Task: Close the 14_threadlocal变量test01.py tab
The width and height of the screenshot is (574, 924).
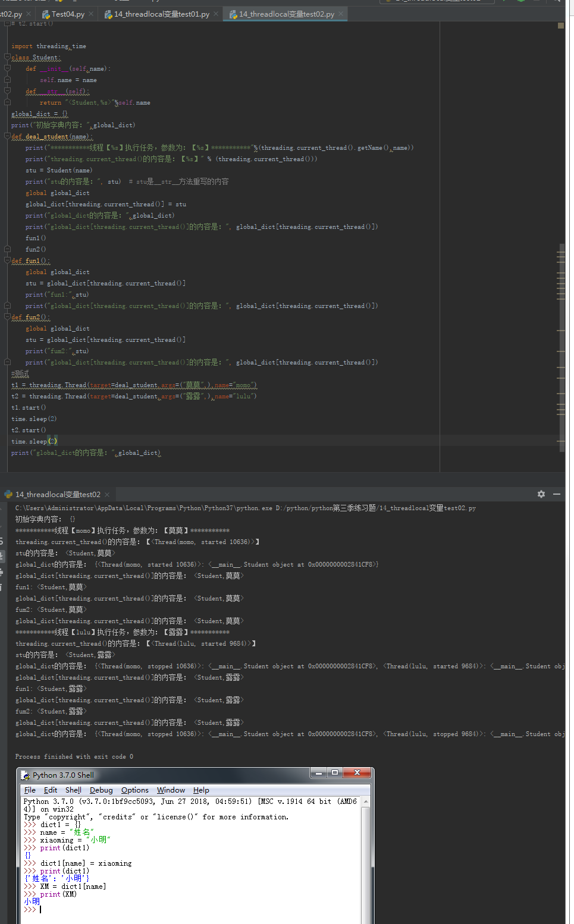Action: 216,14
